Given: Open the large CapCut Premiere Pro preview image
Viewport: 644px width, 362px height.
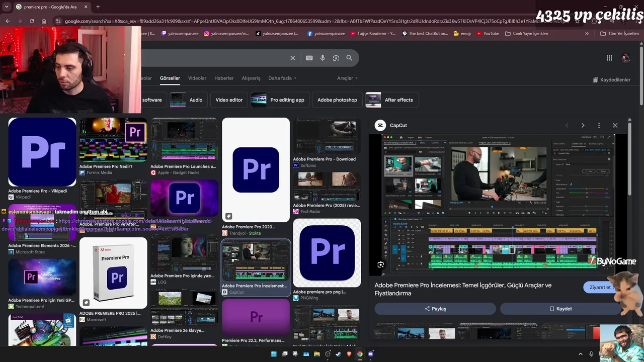Looking at the screenshot, I should click(499, 205).
